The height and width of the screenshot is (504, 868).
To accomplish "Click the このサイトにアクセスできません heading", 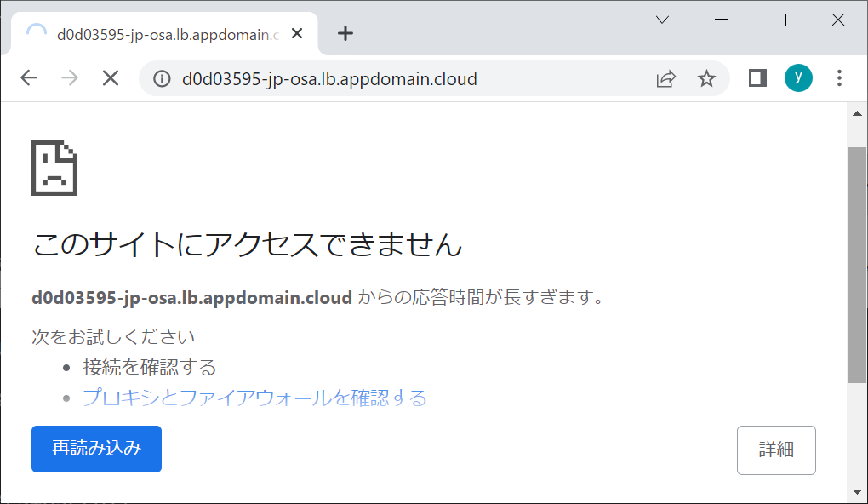I will pyautogui.click(x=247, y=244).
